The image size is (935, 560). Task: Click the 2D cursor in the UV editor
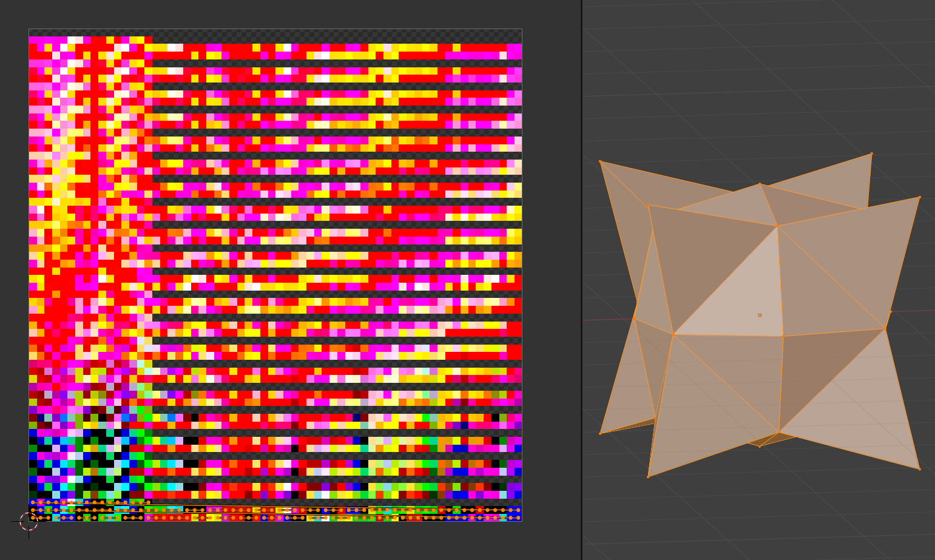(29, 521)
